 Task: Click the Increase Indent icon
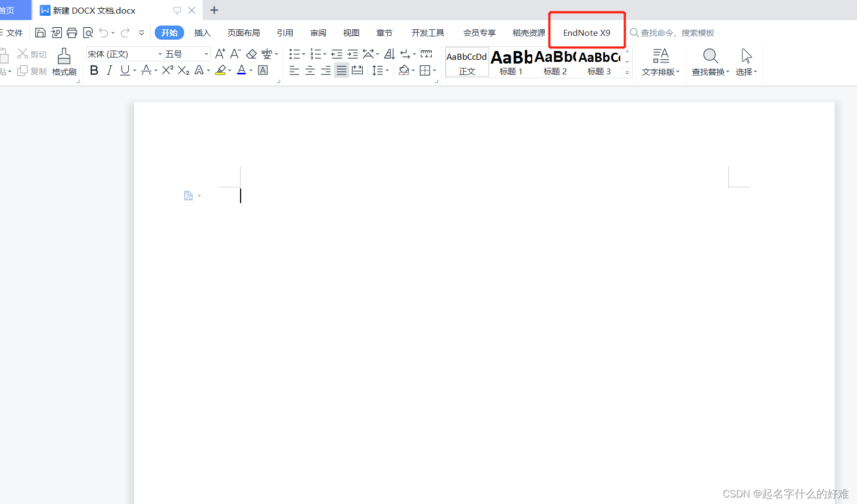pos(352,54)
